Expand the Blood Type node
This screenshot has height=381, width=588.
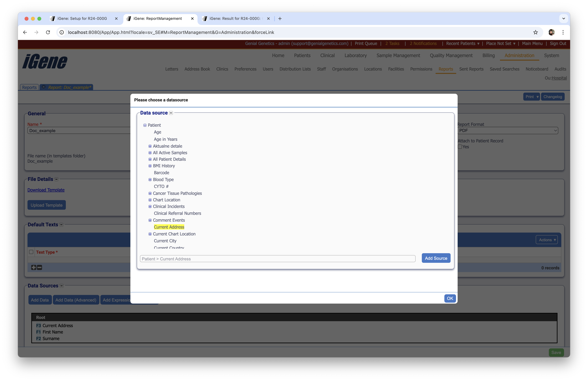click(x=150, y=179)
